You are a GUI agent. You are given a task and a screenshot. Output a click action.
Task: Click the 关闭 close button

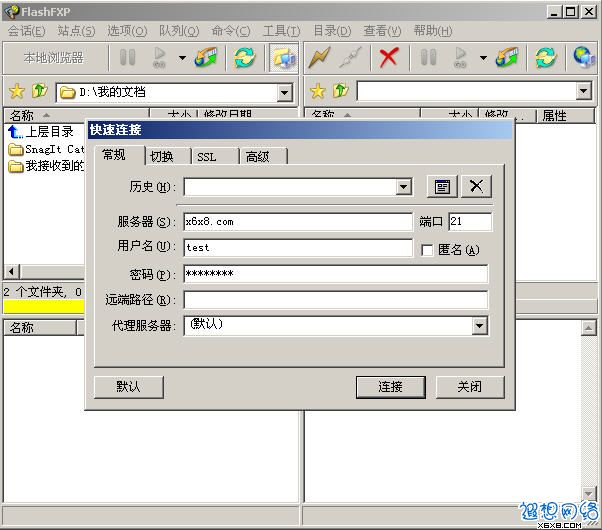pyautogui.click(x=470, y=387)
